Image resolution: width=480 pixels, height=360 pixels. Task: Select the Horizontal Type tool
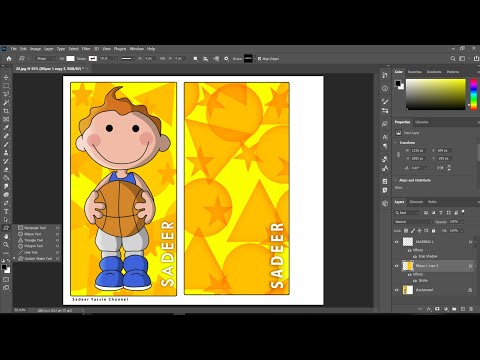coord(6,211)
